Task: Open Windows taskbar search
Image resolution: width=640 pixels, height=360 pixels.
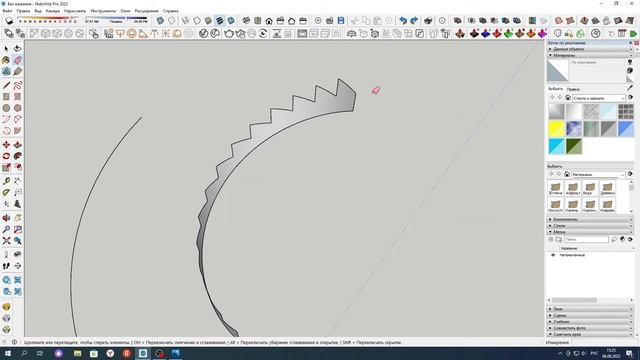Action: (24, 353)
